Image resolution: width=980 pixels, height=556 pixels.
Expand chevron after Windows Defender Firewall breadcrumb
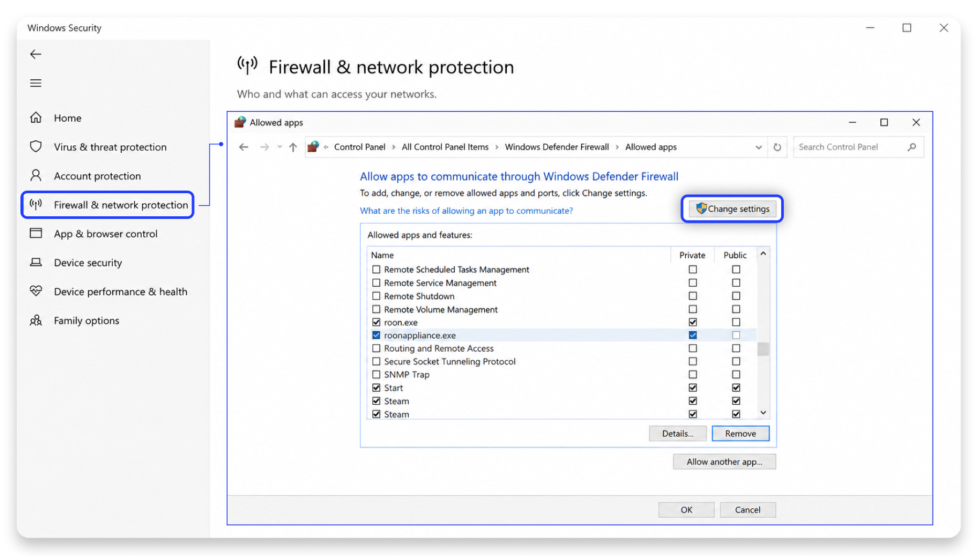click(x=617, y=147)
